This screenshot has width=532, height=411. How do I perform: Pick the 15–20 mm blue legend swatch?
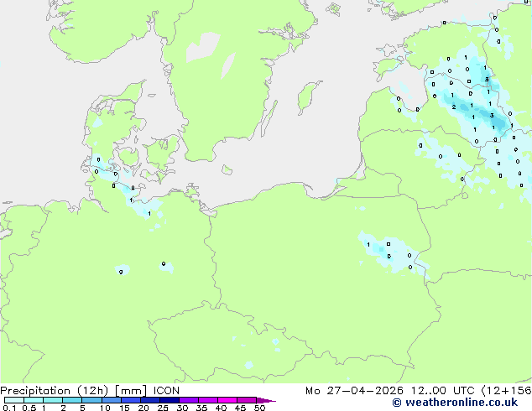[131, 400]
